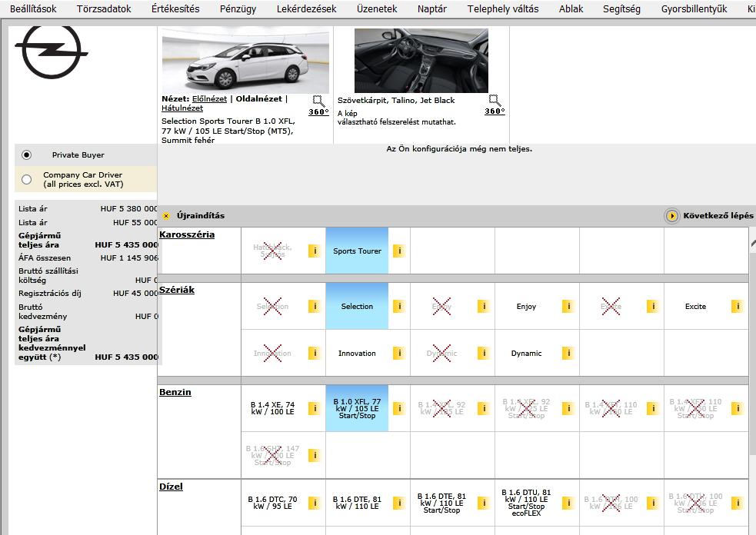Open the Lekérdezések menu
This screenshot has width=756, height=535.
[306, 8]
